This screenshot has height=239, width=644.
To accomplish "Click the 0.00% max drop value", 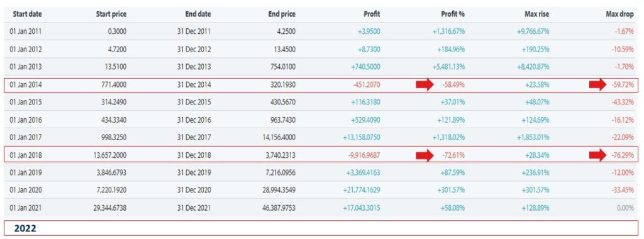I will (626, 208).
